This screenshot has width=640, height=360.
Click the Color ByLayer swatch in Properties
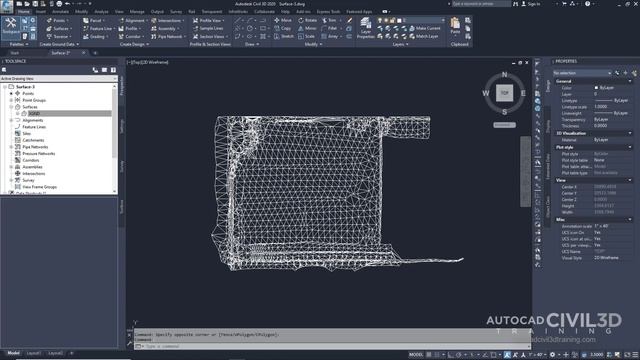click(596, 88)
